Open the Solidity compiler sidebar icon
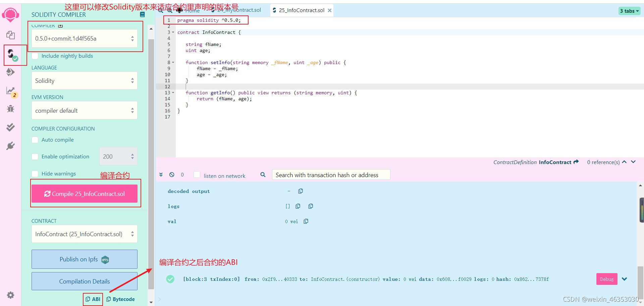The image size is (644, 306). pos(12,55)
